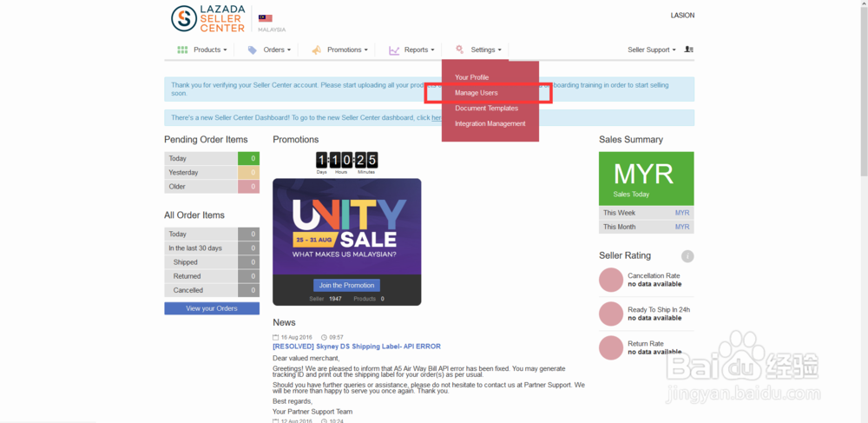The width and height of the screenshot is (868, 423).
Task: Click the Yesterday row in Pending Order Items
Action: (x=212, y=173)
